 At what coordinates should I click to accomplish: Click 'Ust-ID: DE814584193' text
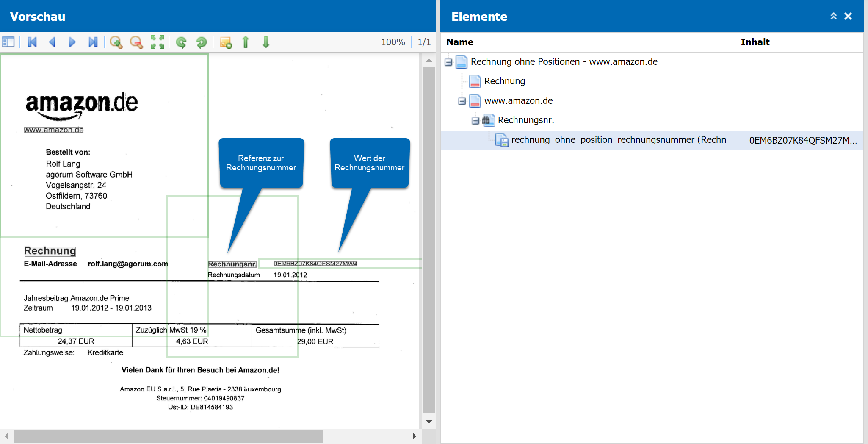200,407
